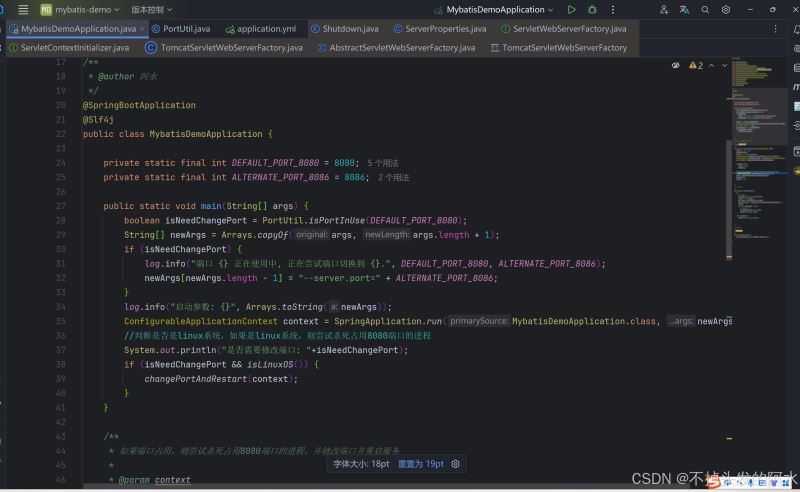Click the warning count indicator showing 2
Image resolution: width=800 pixels, height=492 pixels.
click(x=696, y=65)
